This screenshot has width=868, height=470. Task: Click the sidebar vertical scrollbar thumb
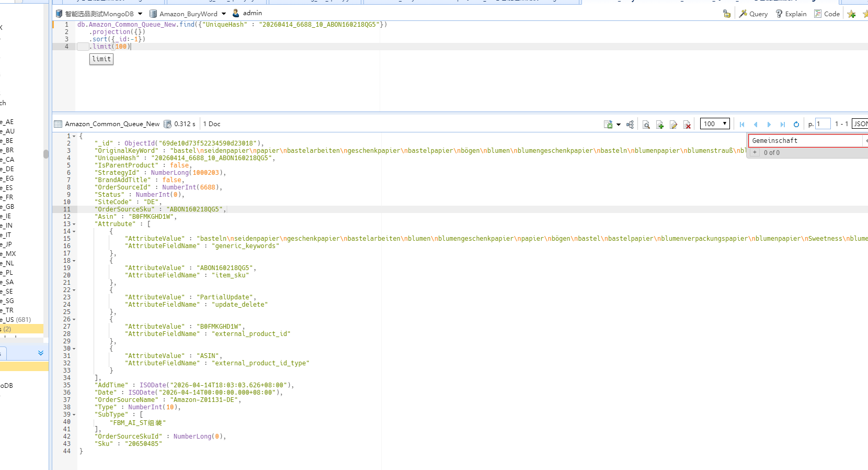[46, 154]
